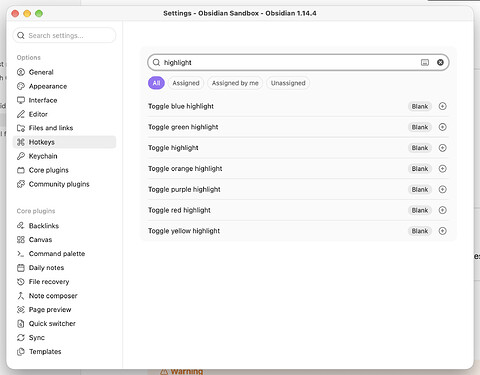This screenshot has width=480, height=375.
Task: Click the Sync arrows icon
Action: (x=21, y=338)
